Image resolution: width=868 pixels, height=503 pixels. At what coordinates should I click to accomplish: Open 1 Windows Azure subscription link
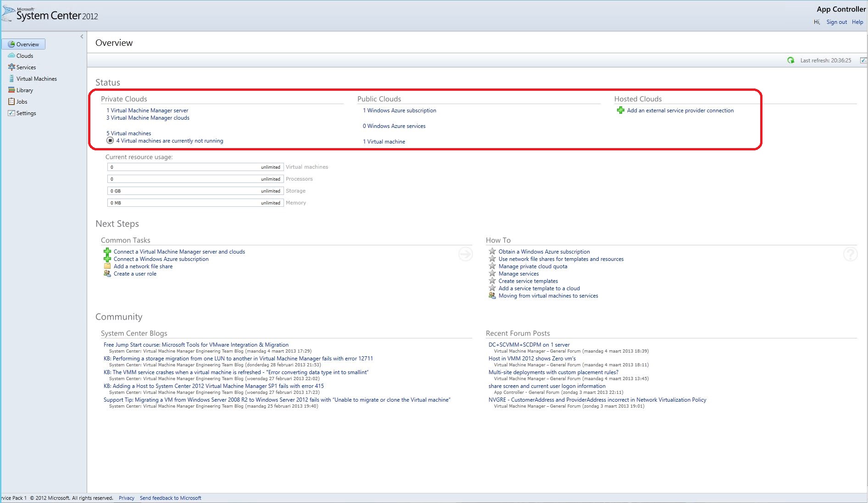[400, 110]
